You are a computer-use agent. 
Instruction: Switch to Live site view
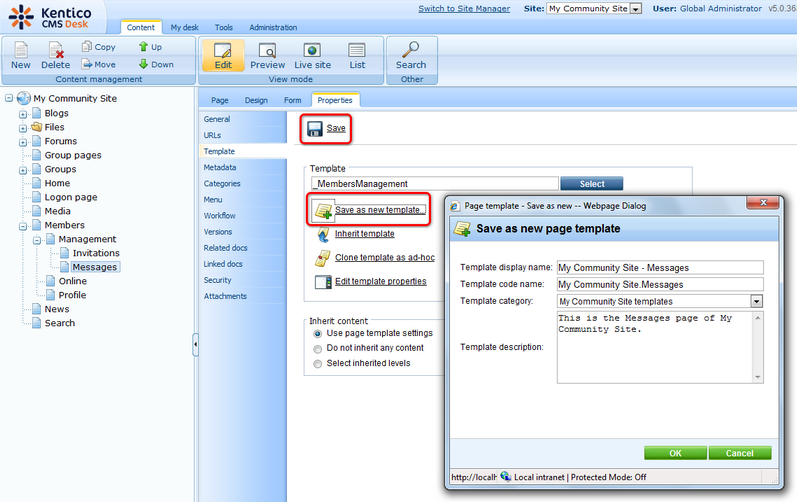click(x=312, y=50)
